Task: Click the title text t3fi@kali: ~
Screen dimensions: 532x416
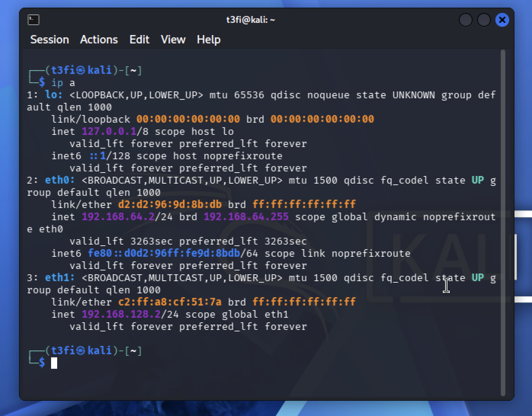Action: click(x=250, y=20)
